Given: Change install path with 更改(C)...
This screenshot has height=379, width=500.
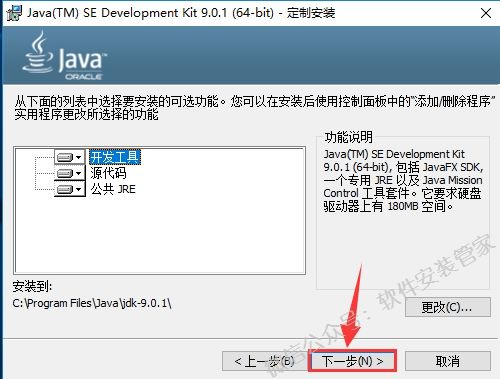Looking at the screenshot, I should point(448,307).
